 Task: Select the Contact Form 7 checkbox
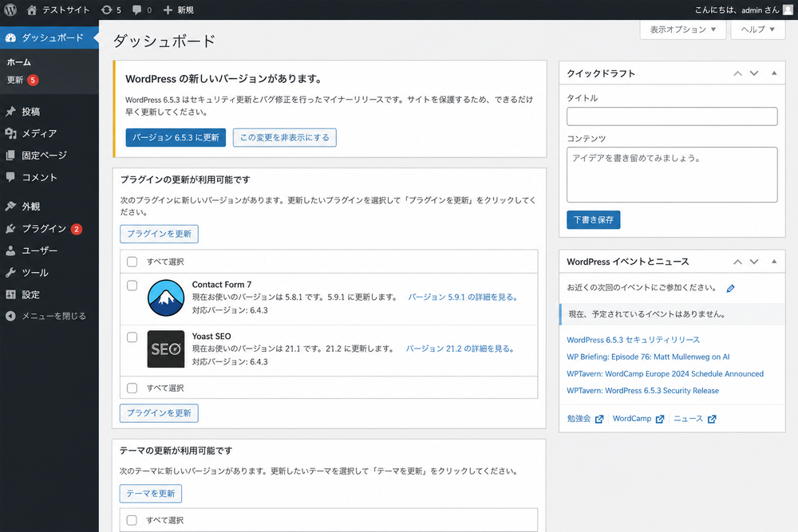tap(132, 286)
